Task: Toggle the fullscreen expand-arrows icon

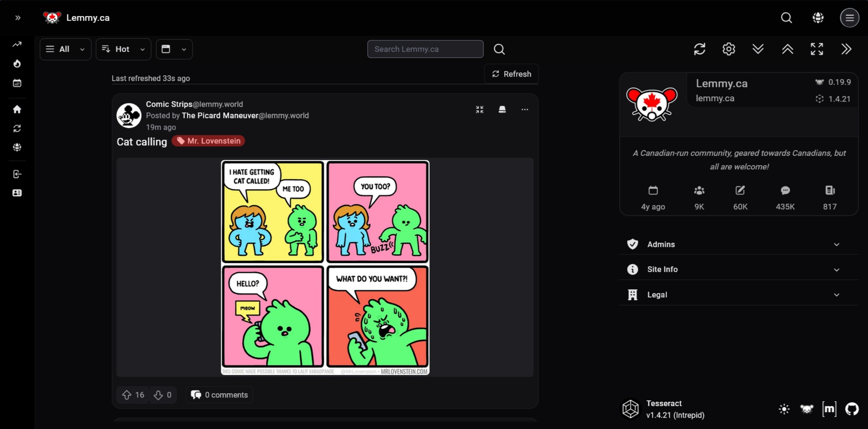Action: [x=817, y=49]
